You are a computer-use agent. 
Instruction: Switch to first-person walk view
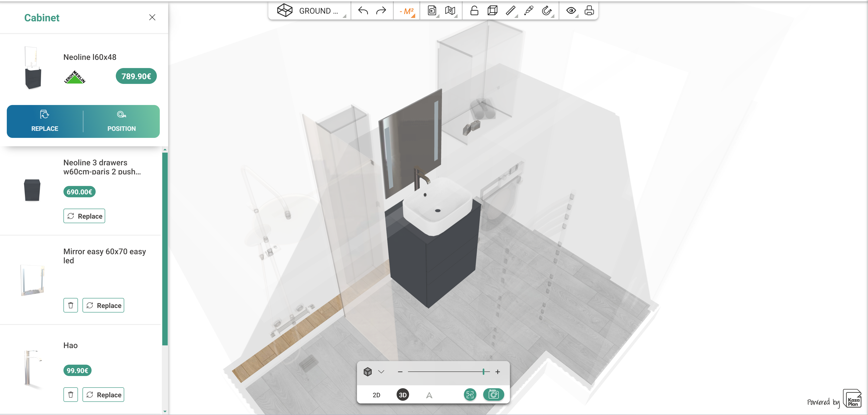(x=429, y=395)
